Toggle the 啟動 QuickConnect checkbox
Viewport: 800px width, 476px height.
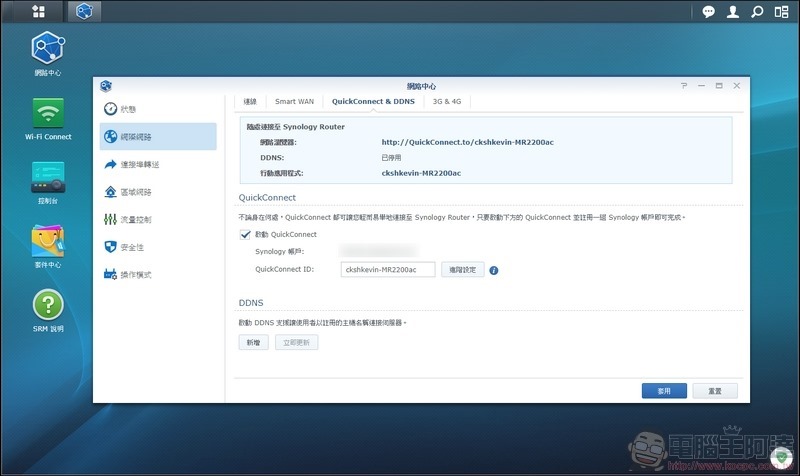pyautogui.click(x=245, y=234)
